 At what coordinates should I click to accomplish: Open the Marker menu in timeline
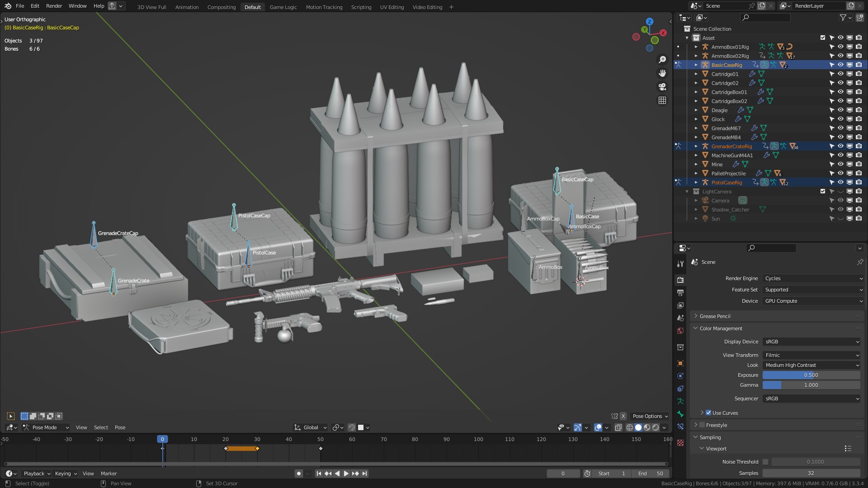pos(108,474)
